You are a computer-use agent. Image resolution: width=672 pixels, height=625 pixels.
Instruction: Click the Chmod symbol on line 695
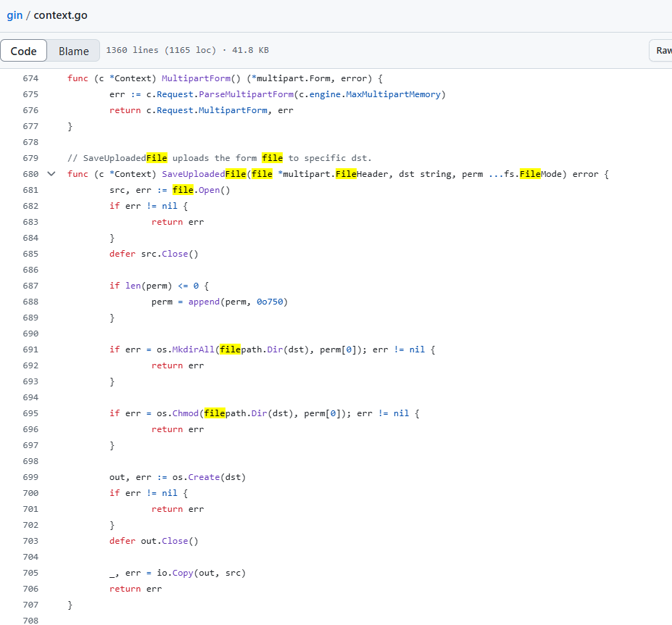click(186, 413)
